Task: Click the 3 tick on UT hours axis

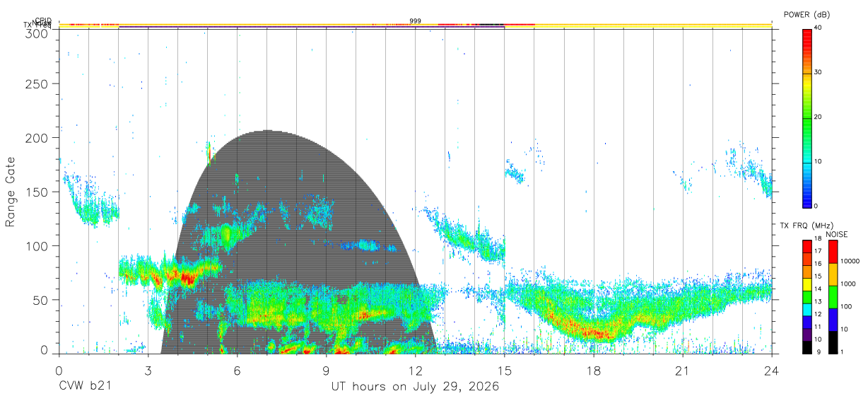Action: click(148, 370)
